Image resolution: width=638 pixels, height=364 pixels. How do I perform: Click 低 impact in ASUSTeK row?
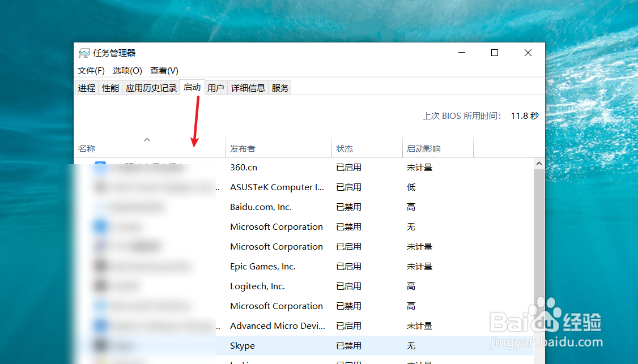pos(411,187)
